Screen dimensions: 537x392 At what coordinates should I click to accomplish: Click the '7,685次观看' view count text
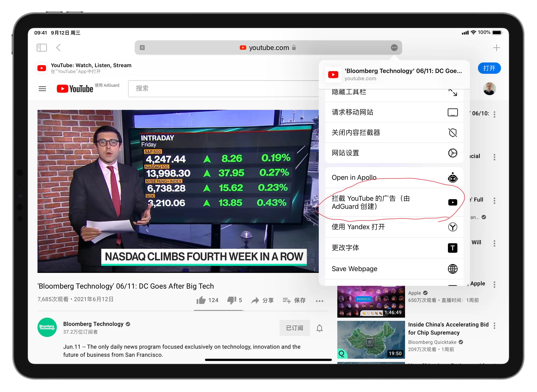click(53, 299)
